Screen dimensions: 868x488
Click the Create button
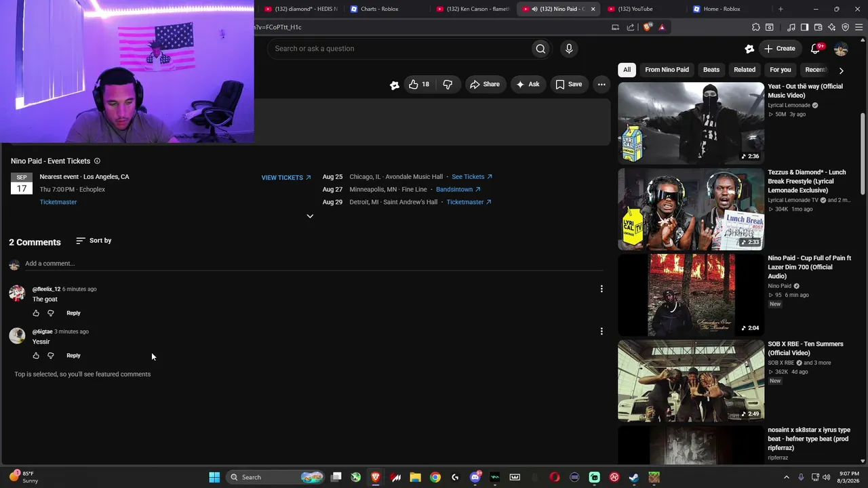780,48
